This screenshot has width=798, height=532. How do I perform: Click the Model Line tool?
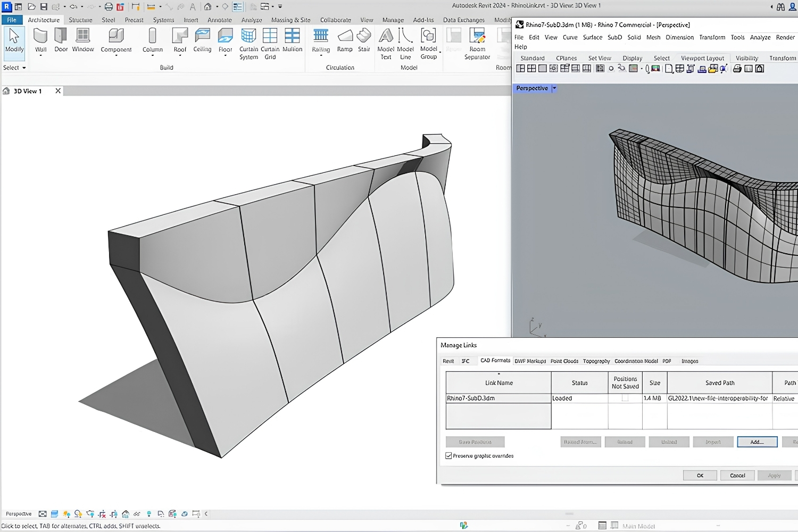point(405,43)
